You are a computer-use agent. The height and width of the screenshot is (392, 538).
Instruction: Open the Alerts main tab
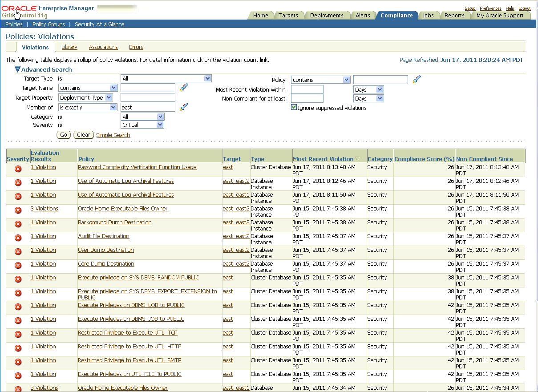(363, 15)
